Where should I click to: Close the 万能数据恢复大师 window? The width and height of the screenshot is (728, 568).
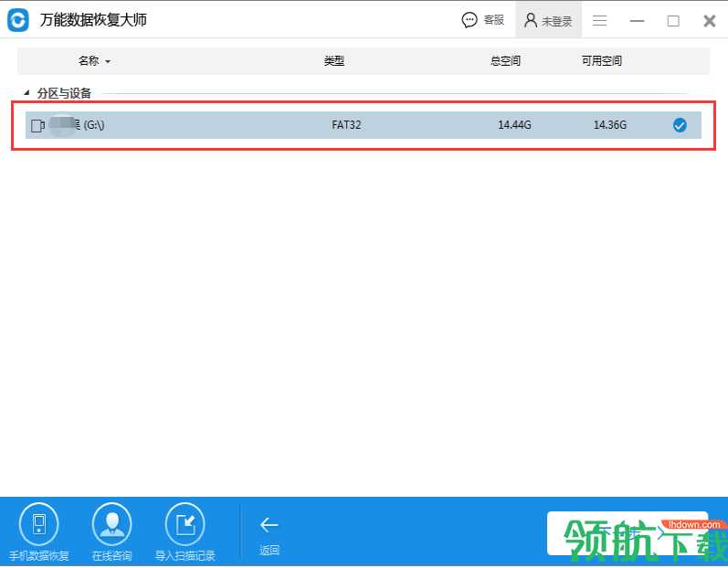tap(710, 21)
